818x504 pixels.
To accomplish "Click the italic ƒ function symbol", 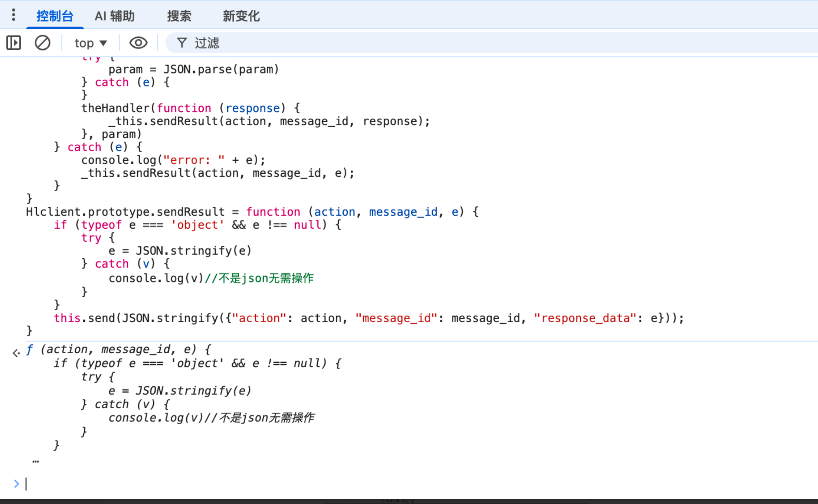I will click(x=29, y=350).
